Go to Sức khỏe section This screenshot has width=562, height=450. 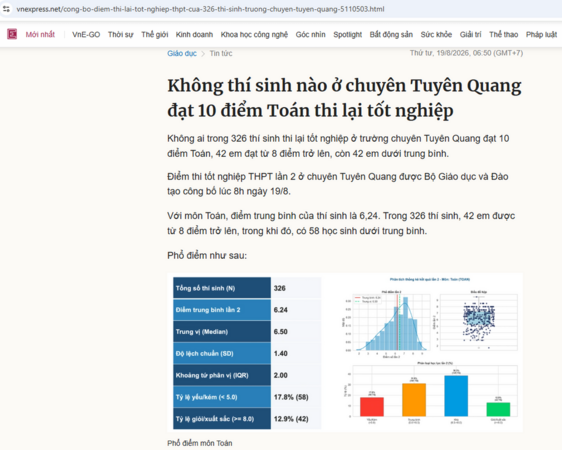436,34
